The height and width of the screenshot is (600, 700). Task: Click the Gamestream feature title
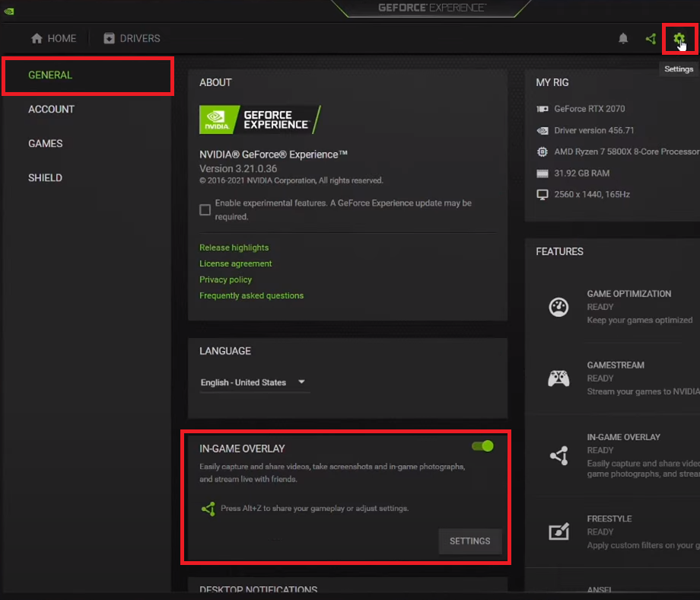point(616,365)
